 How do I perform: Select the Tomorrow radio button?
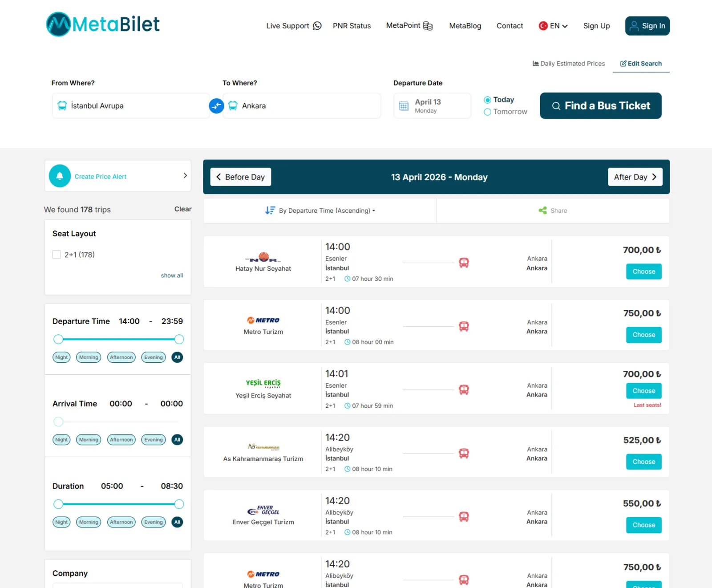[487, 112]
